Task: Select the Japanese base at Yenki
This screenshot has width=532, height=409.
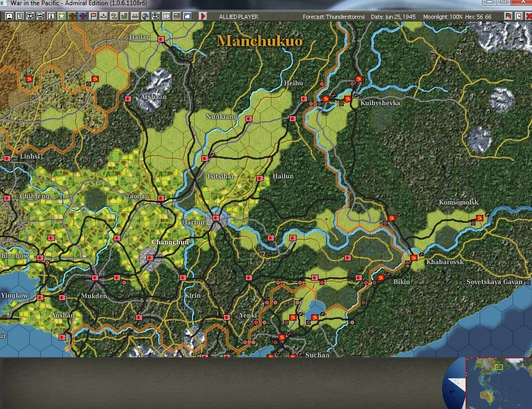Action: tap(227, 317)
